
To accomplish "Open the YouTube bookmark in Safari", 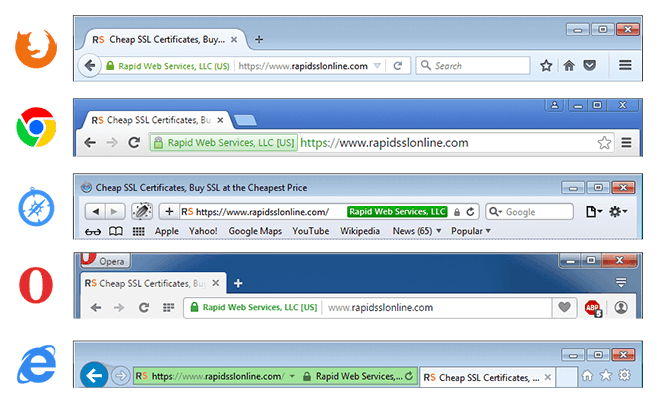I will (311, 231).
